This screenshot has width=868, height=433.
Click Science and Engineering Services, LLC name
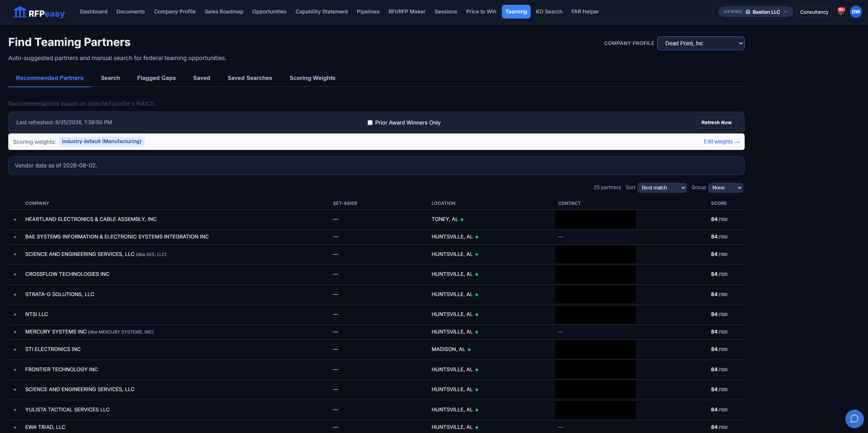[80, 389]
